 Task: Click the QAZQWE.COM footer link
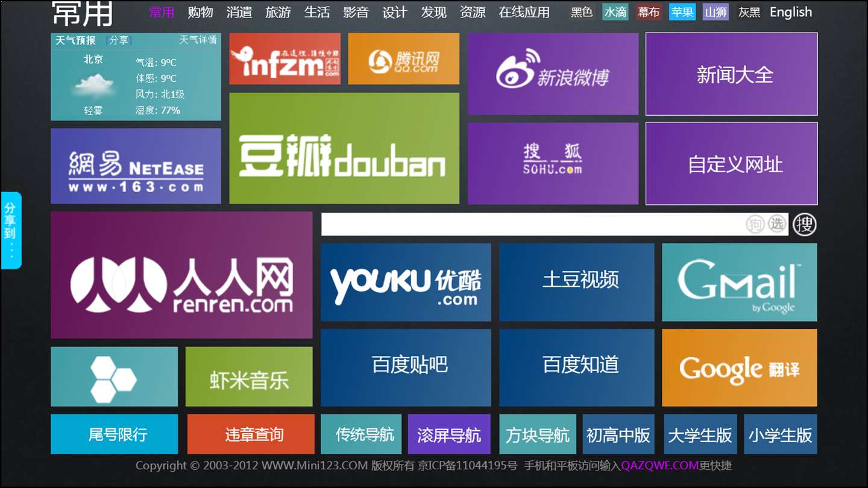point(659,465)
